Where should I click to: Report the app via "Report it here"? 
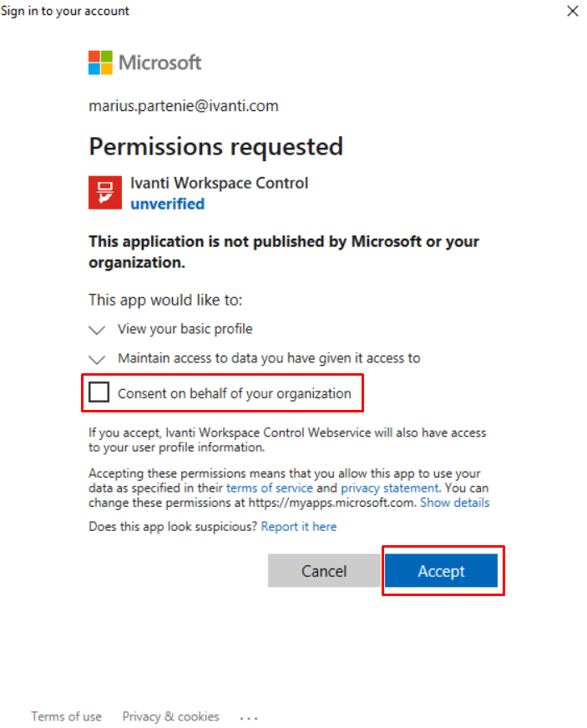coord(299,527)
